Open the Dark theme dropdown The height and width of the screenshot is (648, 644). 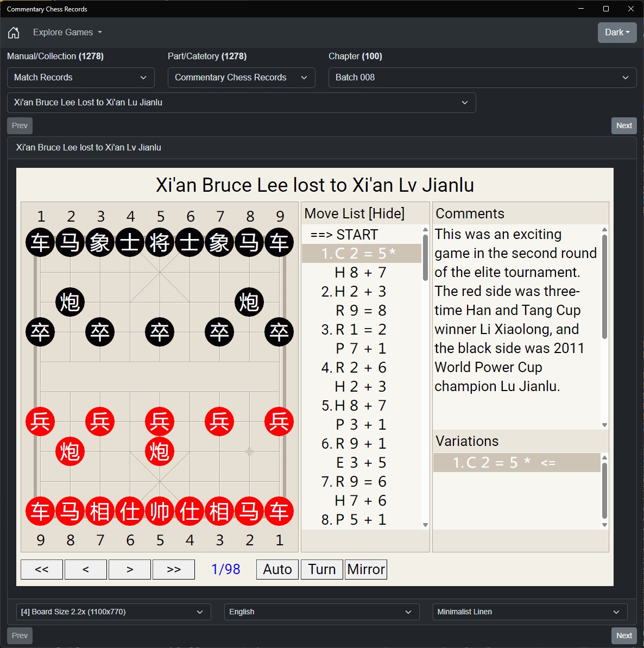pyautogui.click(x=617, y=32)
